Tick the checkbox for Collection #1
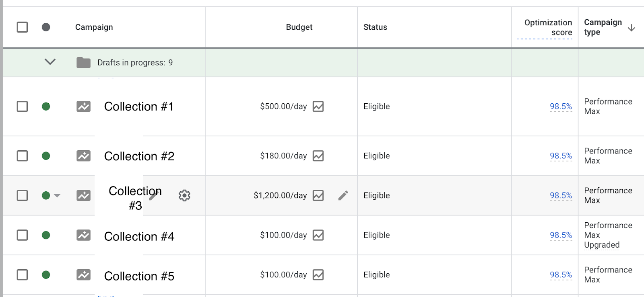This screenshot has height=297, width=644. (23, 107)
